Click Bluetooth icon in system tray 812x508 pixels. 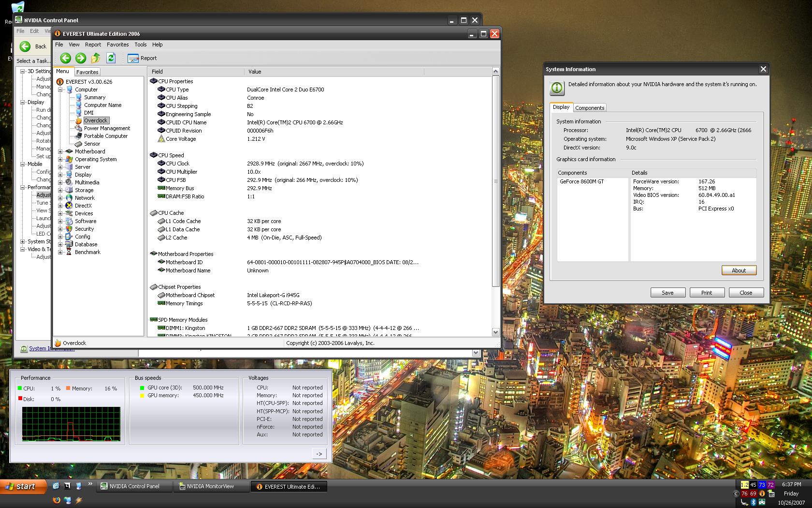(x=753, y=503)
